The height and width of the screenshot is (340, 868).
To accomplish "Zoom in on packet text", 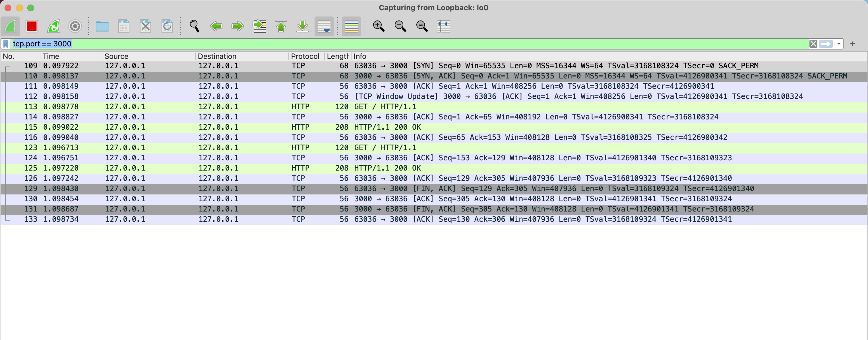I will (x=379, y=26).
